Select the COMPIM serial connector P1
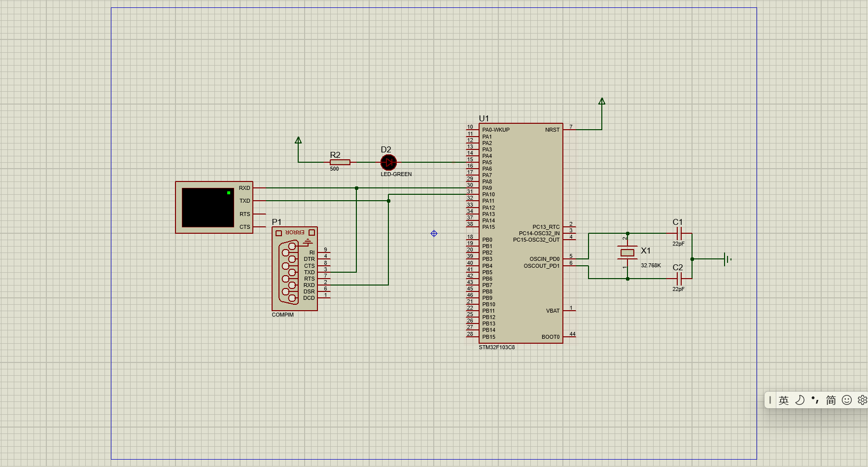The height and width of the screenshot is (467, 868). pyautogui.click(x=295, y=269)
